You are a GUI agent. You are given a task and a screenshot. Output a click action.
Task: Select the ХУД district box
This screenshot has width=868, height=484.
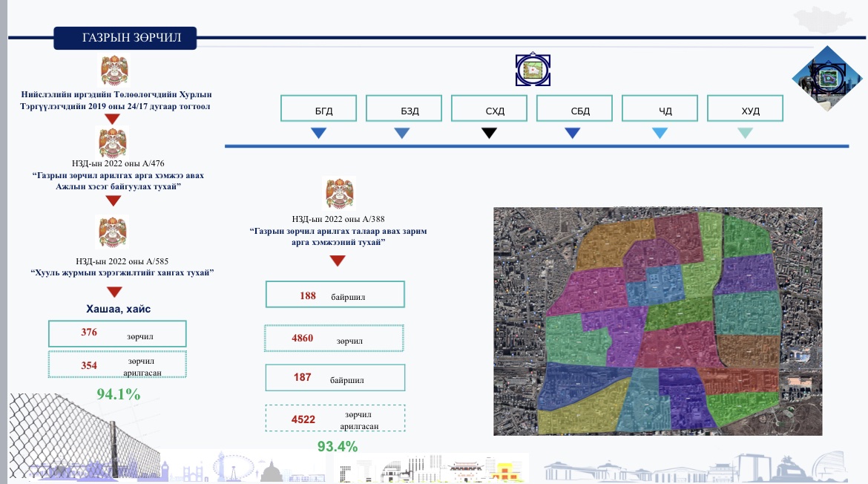[746, 108]
